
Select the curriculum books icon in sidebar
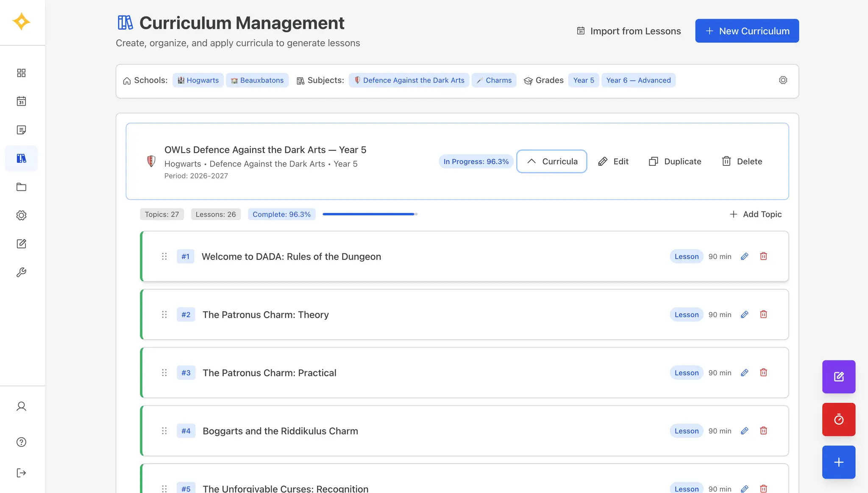[x=21, y=158]
